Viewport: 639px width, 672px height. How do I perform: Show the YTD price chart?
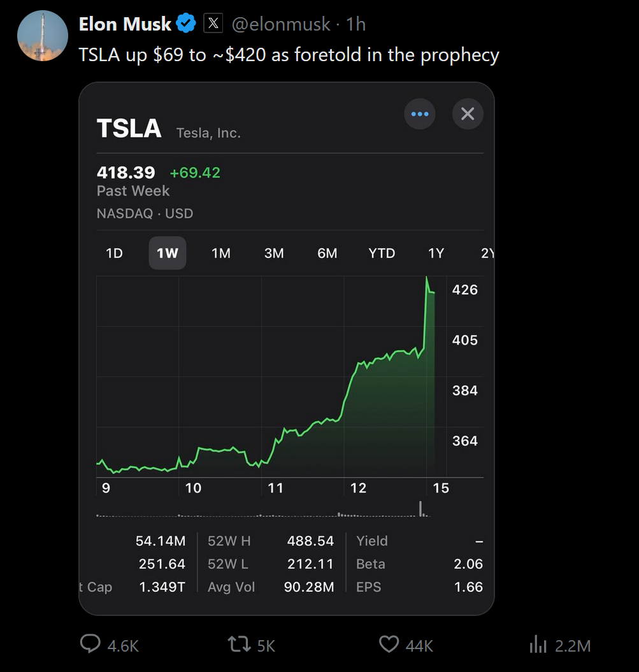coord(382,254)
